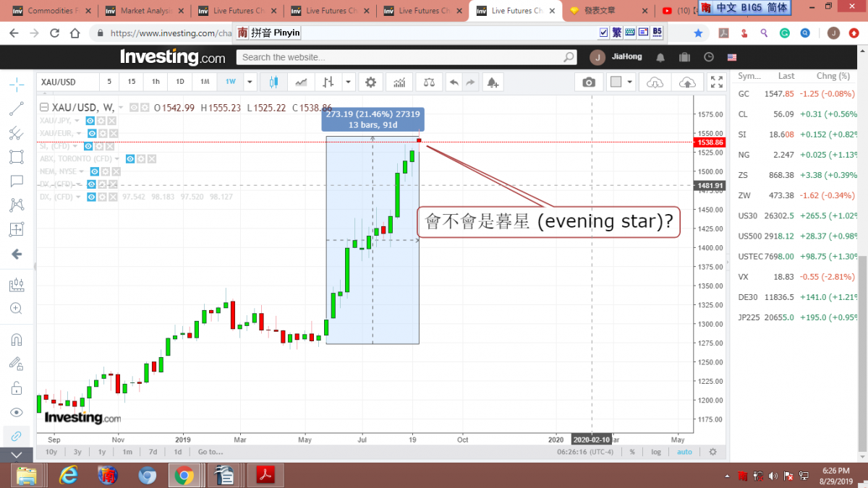Select the 1M interval
Screen dimensions: 868x488
(205, 82)
